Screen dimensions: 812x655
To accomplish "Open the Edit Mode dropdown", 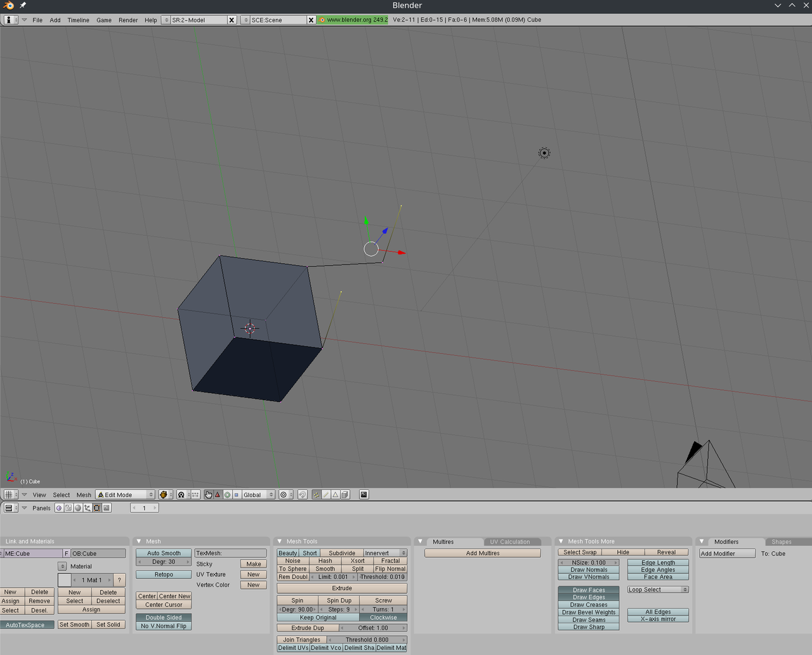I will pyautogui.click(x=125, y=495).
